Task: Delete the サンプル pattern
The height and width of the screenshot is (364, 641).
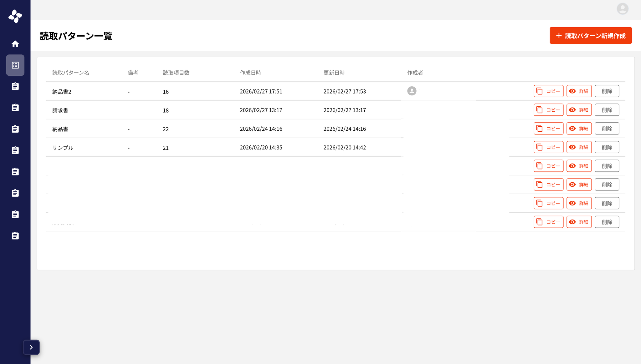Action: 607,147
